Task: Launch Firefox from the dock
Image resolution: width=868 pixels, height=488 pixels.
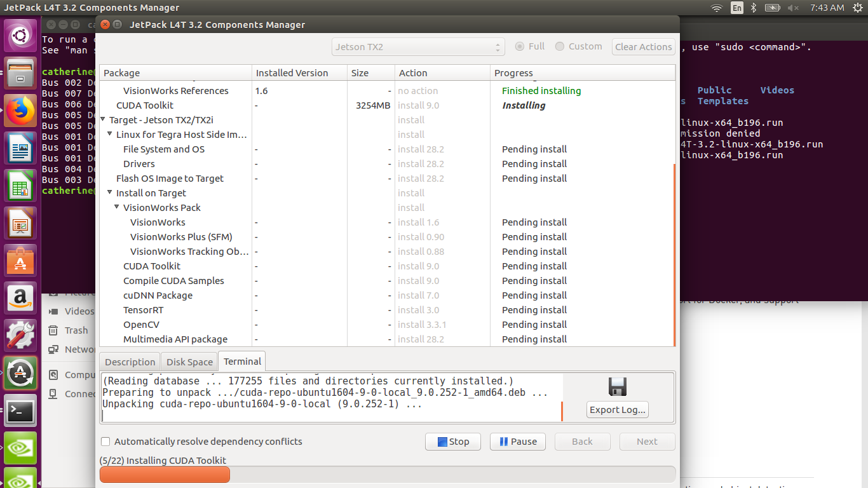Action: pyautogui.click(x=21, y=111)
